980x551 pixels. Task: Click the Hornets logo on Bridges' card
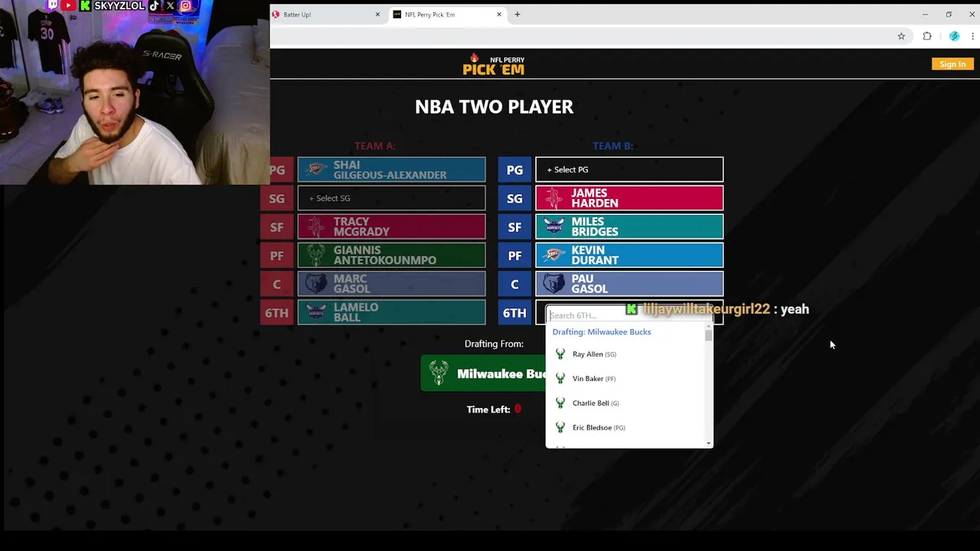tap(554, 227)
